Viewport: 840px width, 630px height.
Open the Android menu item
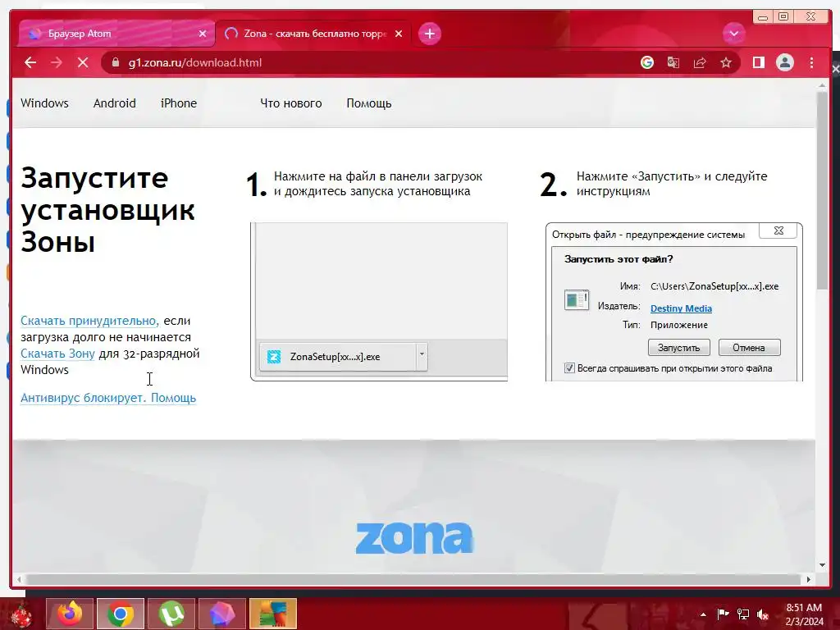pyautogui.click(x=115, y=103)
